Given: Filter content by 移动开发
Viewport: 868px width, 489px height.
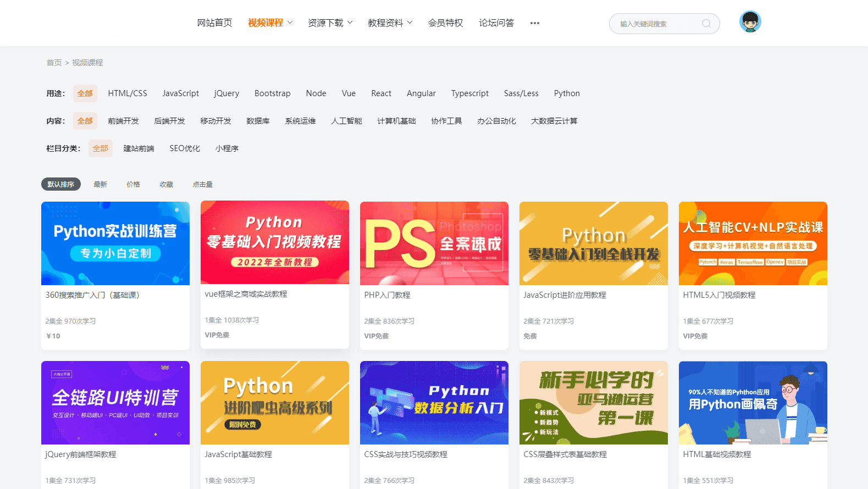Looking at the screenshot, I should [x=215, y=121].
